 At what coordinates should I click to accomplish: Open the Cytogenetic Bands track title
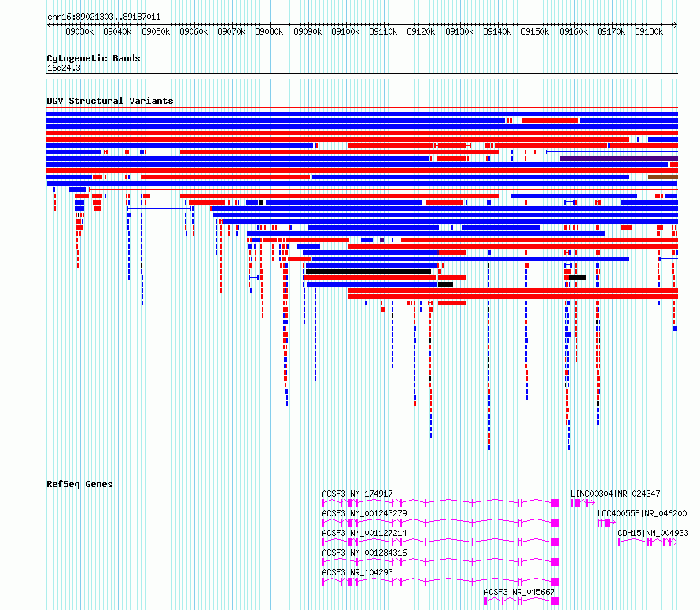(94, 58)
